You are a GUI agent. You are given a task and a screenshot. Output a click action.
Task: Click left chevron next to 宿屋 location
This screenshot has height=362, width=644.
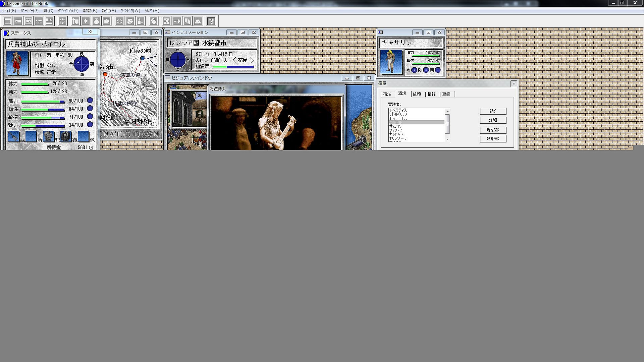(234, 60)
